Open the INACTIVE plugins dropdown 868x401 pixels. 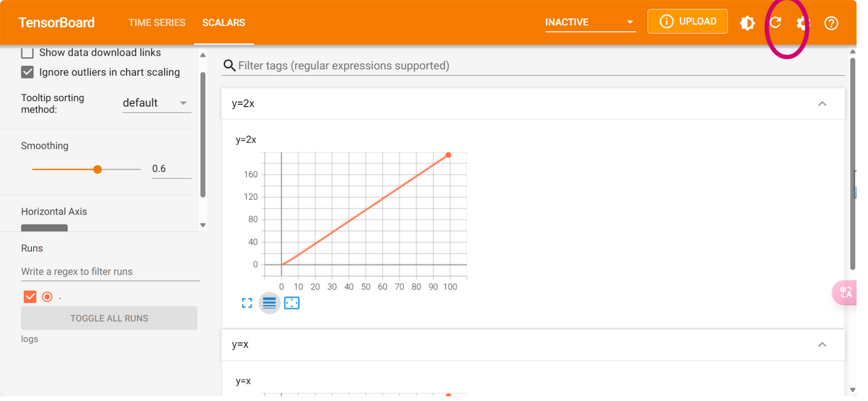(590, 22)
